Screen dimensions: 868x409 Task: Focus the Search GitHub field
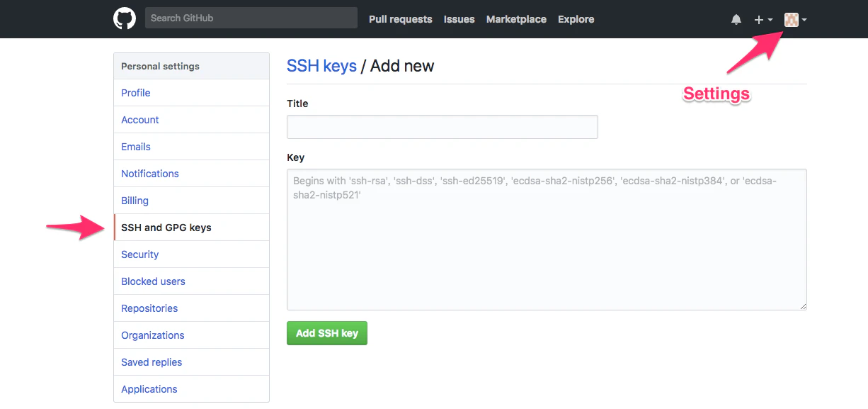pyautogui.click(x=251, y=18)
